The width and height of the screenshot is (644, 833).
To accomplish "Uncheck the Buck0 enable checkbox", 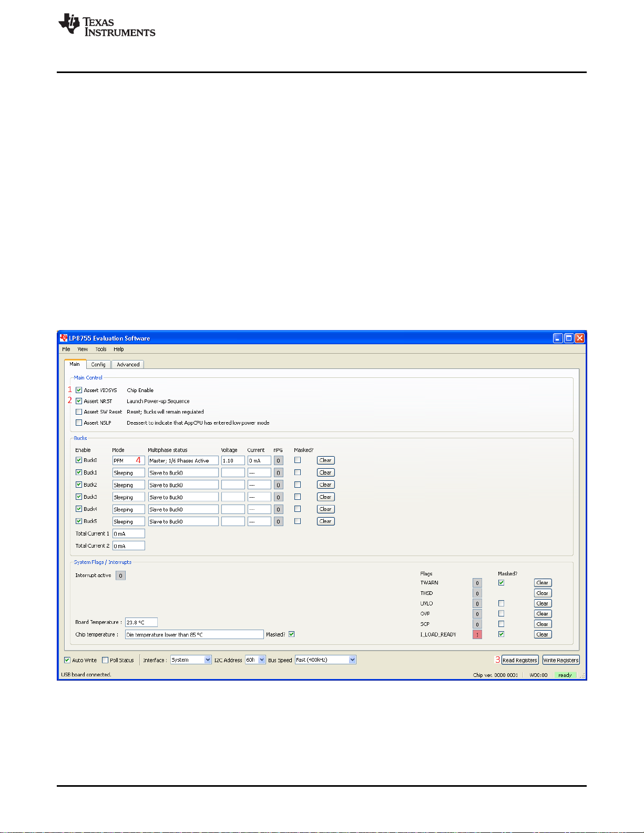I will click(x=79, y=460).
